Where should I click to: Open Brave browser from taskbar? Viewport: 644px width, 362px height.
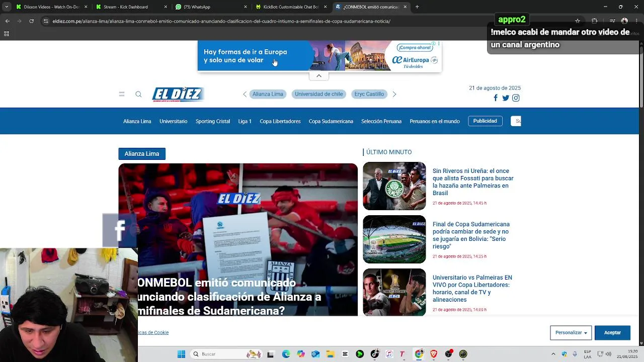click(434, 354)
